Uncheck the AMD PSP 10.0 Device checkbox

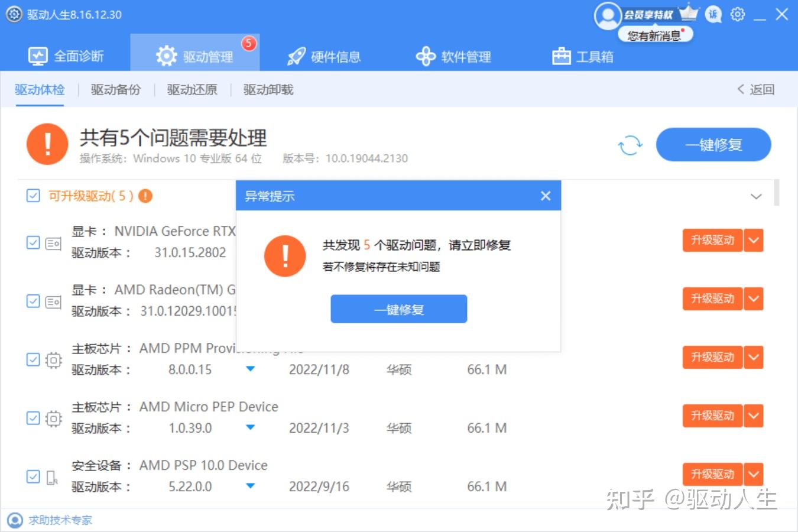pyautogui.click(x=33, y=476)
